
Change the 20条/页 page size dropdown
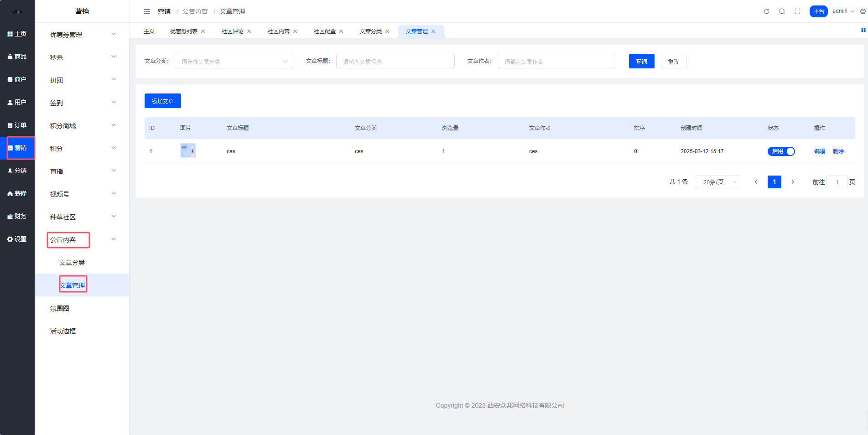(717, 182)
